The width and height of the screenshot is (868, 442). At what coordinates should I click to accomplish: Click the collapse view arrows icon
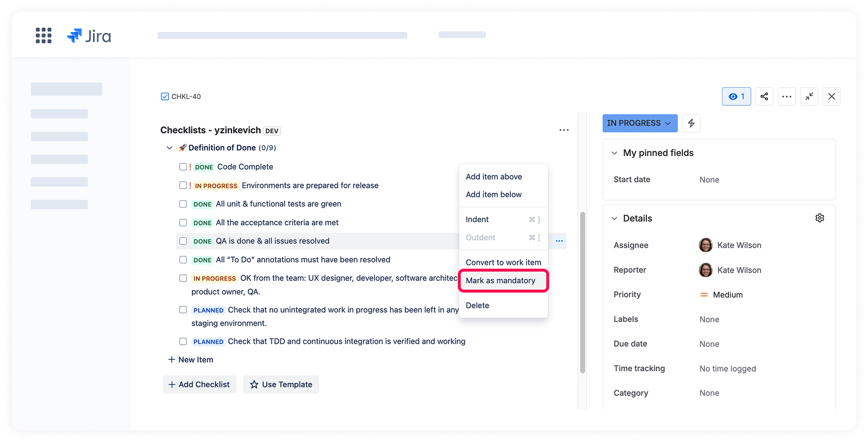(x=809, y=97)
